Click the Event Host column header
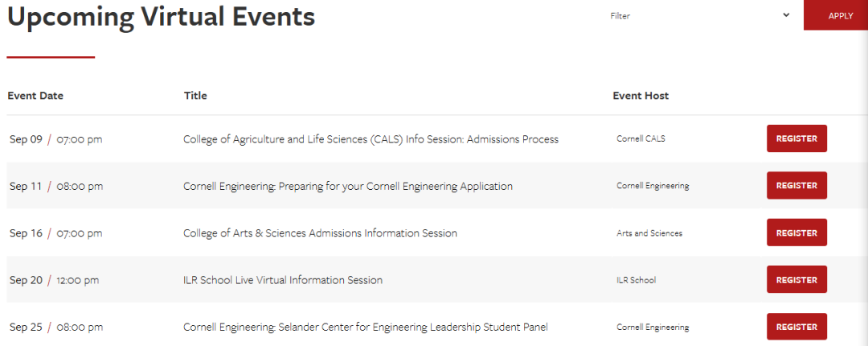Viewport: 868px width, 346px height. [641, 96]
